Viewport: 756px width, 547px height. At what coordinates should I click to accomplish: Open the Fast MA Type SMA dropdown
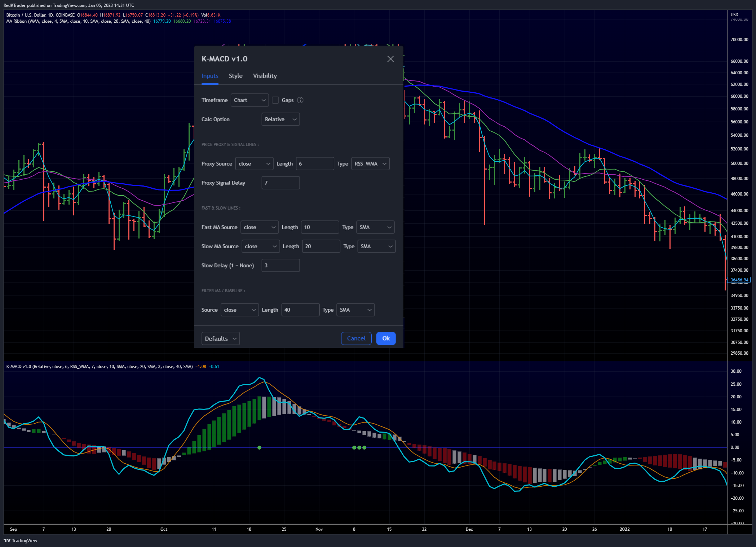(375, 227)
